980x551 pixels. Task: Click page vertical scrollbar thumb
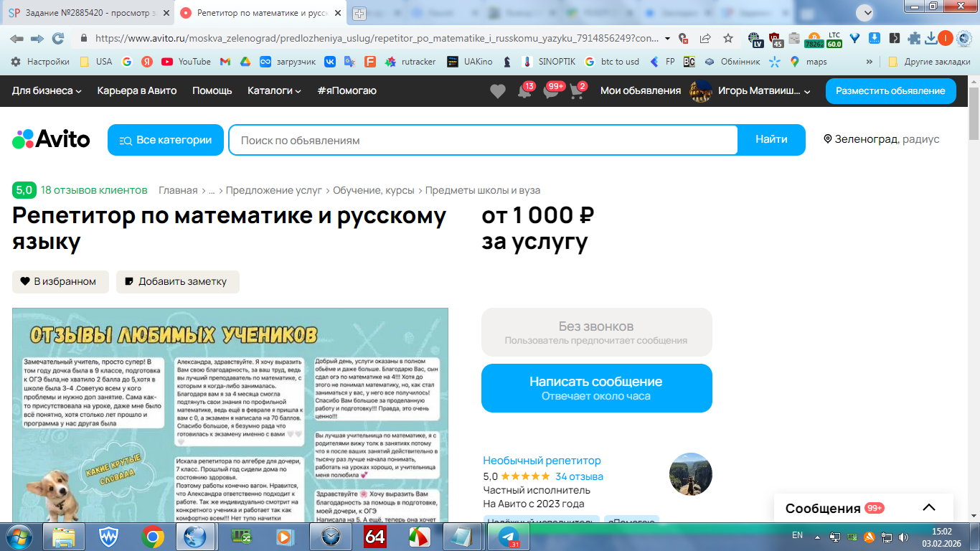[x=974, y=114]
